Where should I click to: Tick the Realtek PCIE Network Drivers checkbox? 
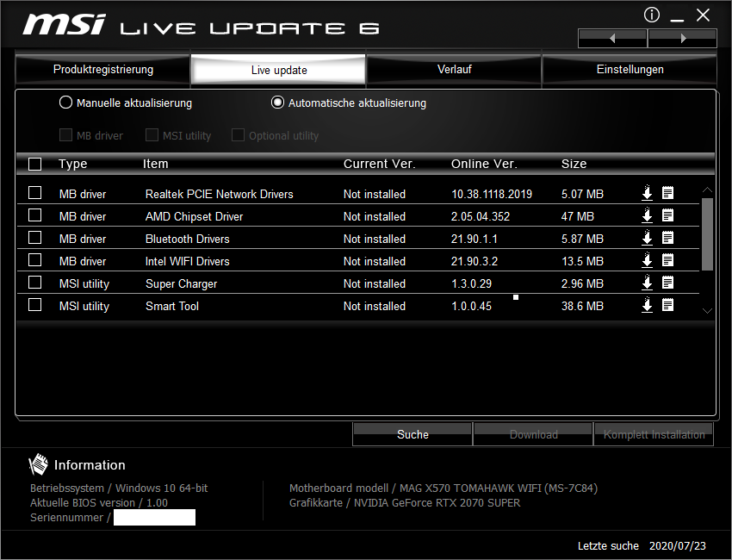point(35,193)
